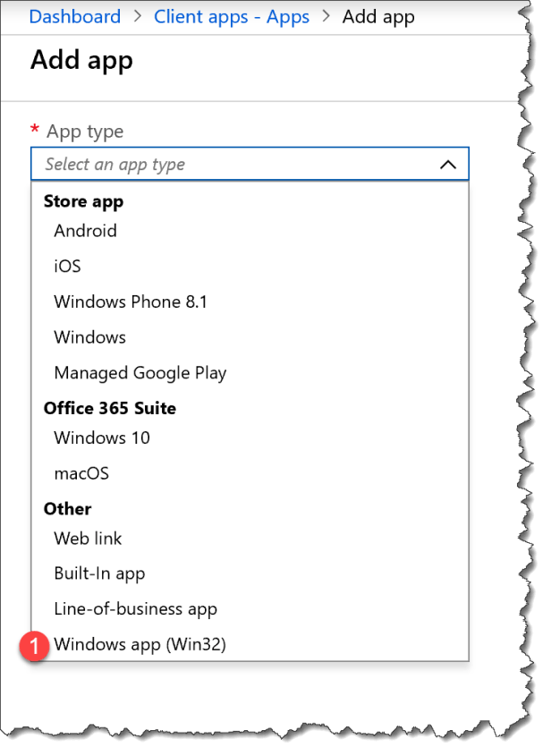
Task: Collapse the App type dropdown chevron
Action: [x=448, y=165]
